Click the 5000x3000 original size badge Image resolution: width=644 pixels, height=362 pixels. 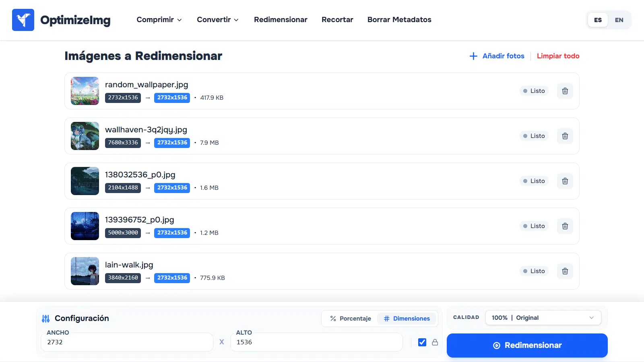(123, 233)
